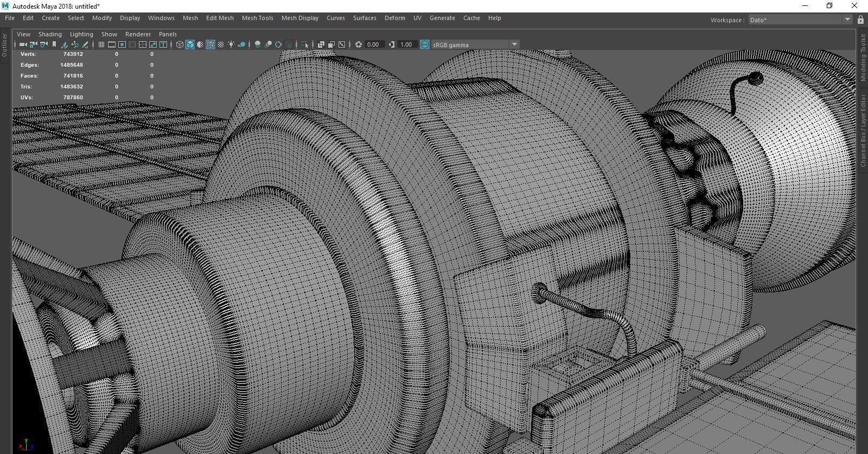
Task: Open the panel Show menu
Action: [x=109, y=34]
